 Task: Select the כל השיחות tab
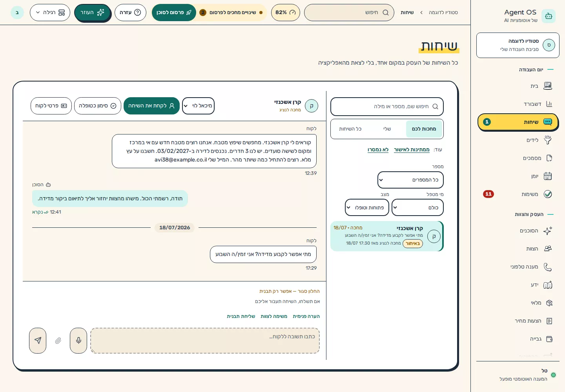[350, 129]
